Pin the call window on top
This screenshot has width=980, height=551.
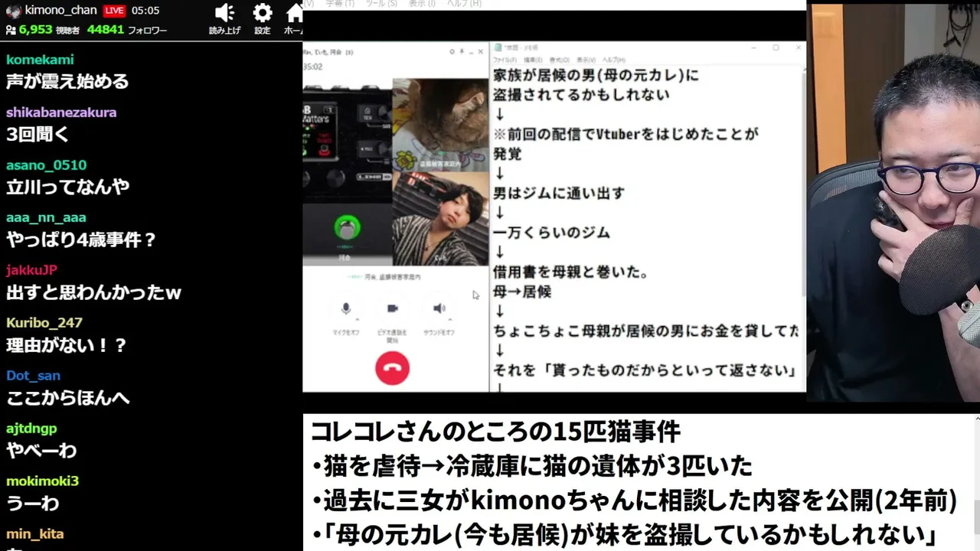pos(461,52)
